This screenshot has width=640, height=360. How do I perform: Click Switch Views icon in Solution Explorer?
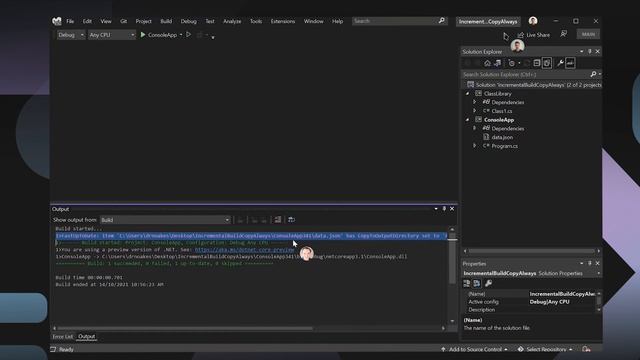pos(498,63)
